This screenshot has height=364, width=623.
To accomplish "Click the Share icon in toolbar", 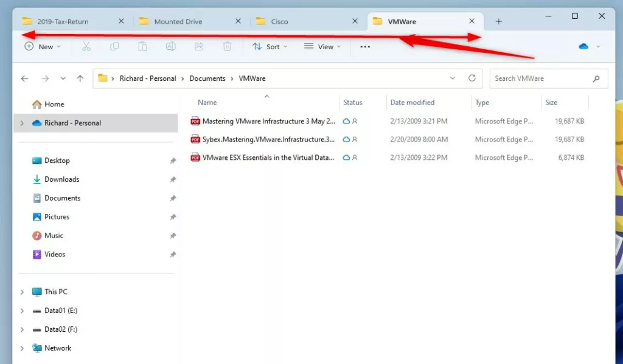I will [x=199, y=47].
